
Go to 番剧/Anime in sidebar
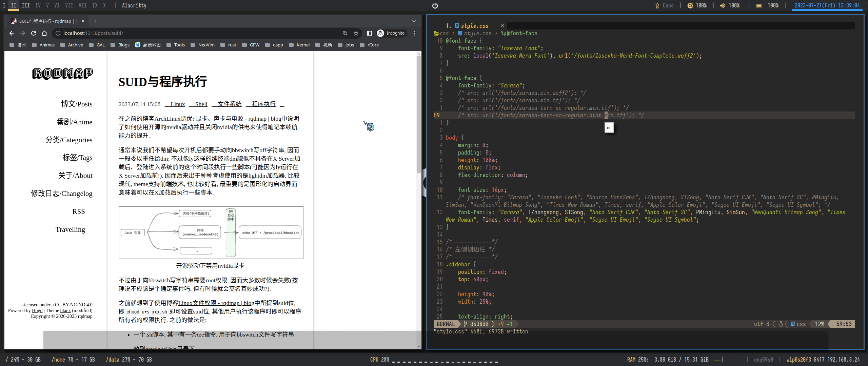pos(75,122)
